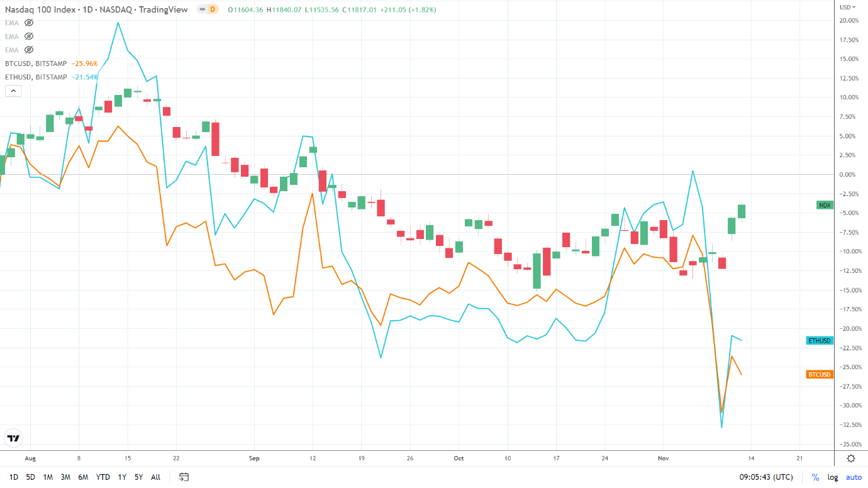This screenshot has width=868, height=488.
Task: Select the 5D time range
Action: pos(30,477)
